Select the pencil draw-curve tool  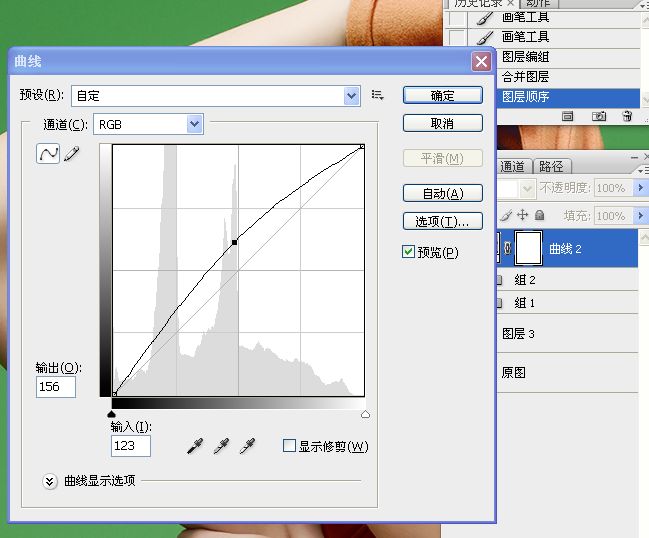(x=72, y=154)
